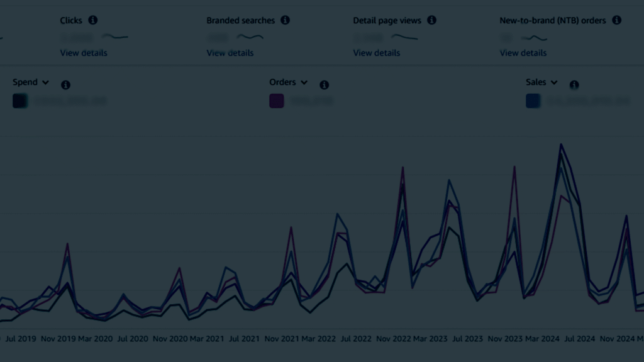Open View details for Detail page views
This screenshot has height=362, width=644.
377,53
